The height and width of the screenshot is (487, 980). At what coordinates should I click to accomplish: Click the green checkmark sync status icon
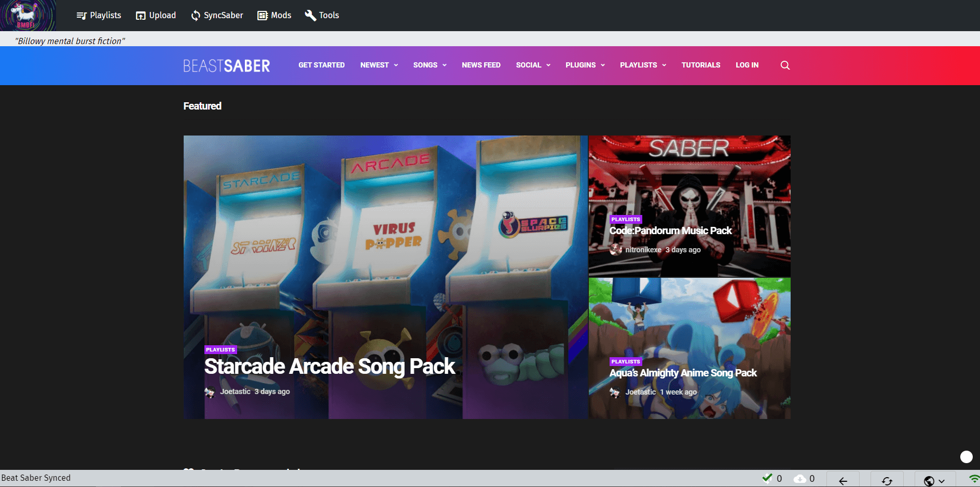coord(767,478)
